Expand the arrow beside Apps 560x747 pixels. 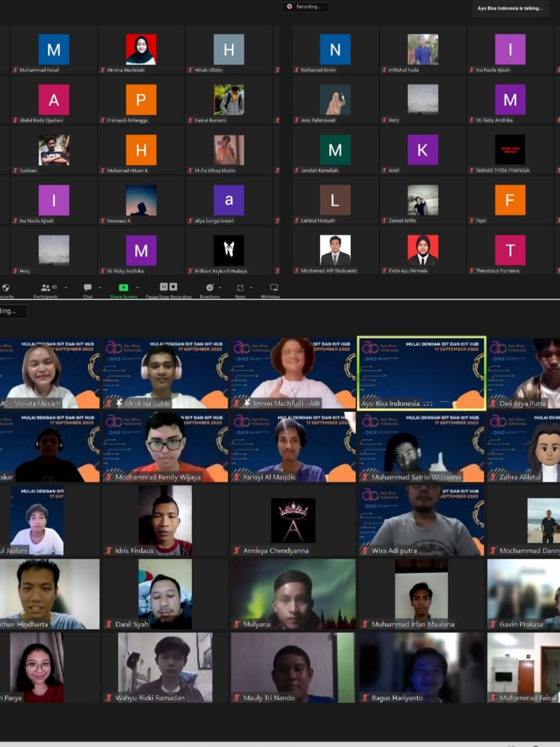pos(251,287)
